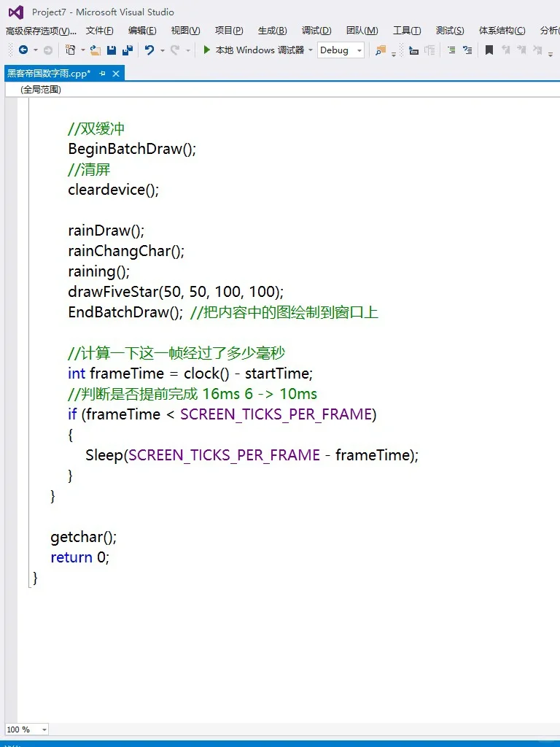Click the 16ms 6 -> 10ms comment line
Screen dimensions: 560x747
192,394
